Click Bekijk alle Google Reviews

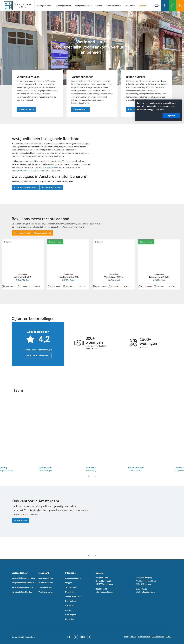38,355
